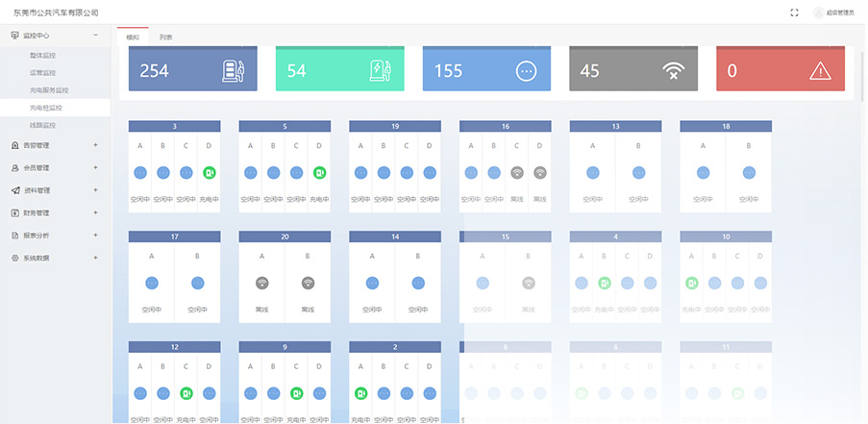Open the 线路监控 submenu item
The width and height of the screenshot is (868, 424).
(42, 125)
